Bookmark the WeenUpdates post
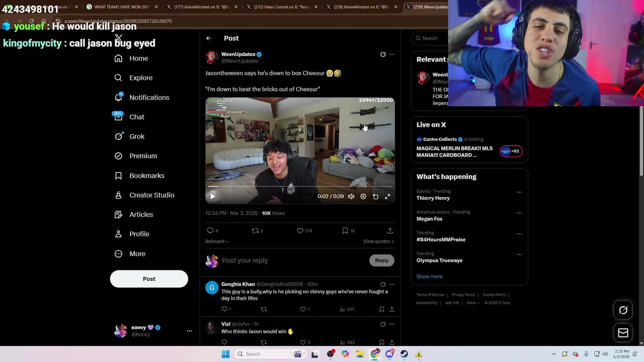The width and height of the screenshot is (644, 362). [345, 231]
